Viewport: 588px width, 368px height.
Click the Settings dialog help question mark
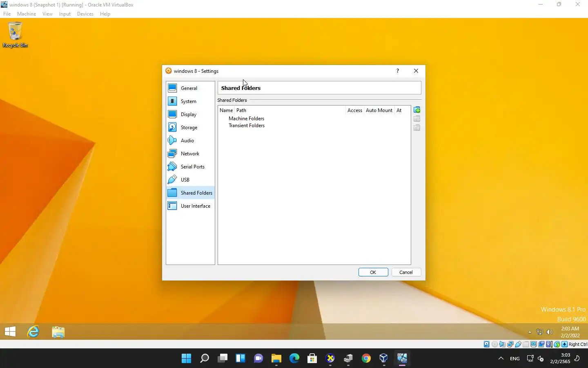click(x=397, y=71)
